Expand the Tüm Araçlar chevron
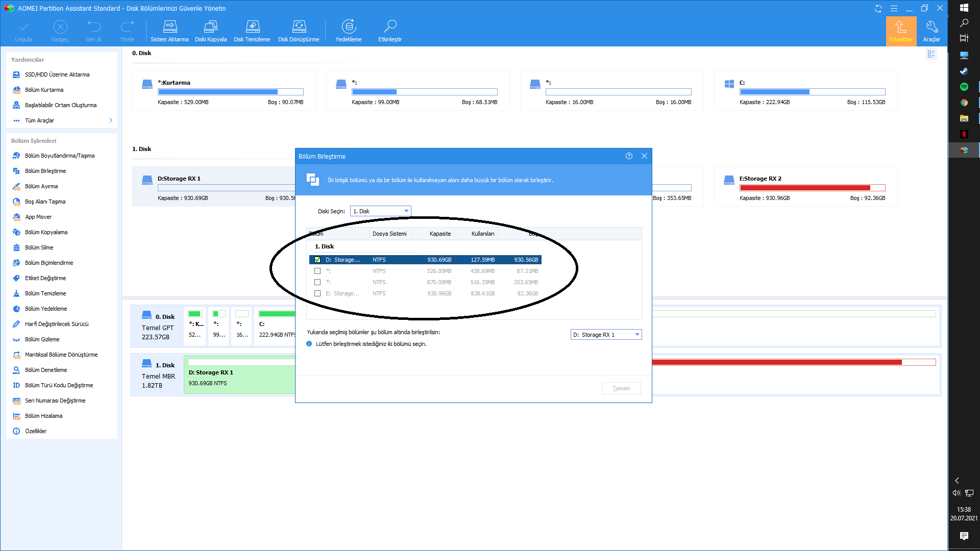Viewport: 980px width, 551px height. [x=111, y=120]
